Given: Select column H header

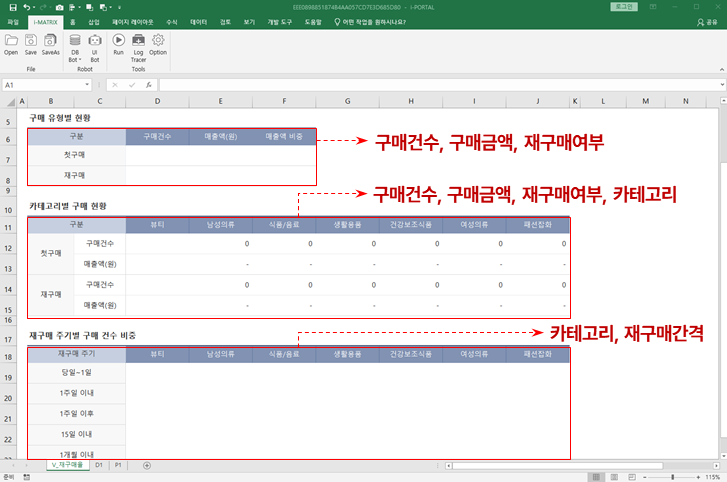Looking at the screenshot, I should (x=411, y=101).
